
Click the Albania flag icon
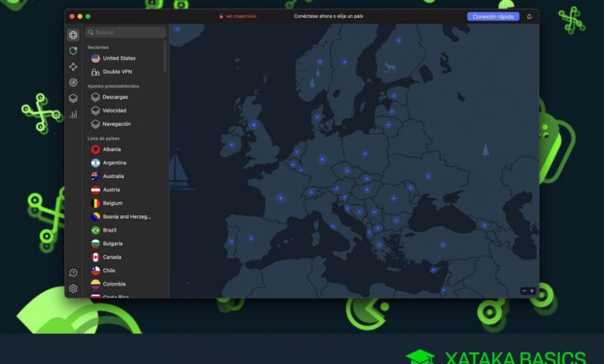point(95,149)
